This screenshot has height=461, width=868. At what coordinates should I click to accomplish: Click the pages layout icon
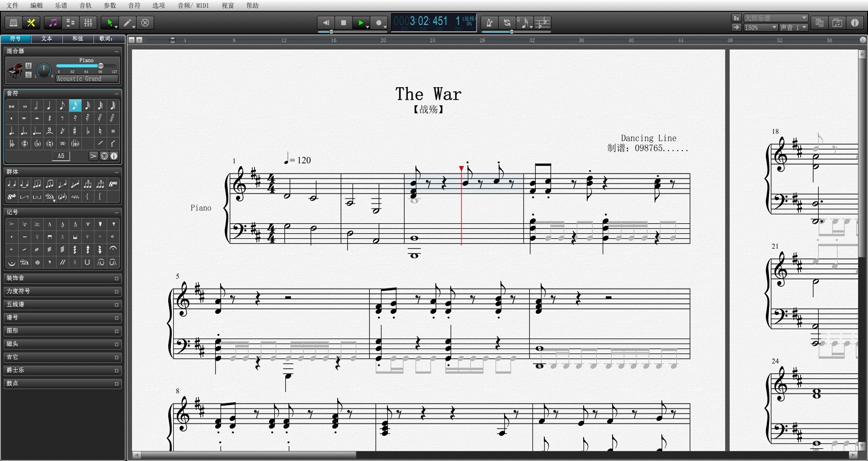click(x=820, y=23)
